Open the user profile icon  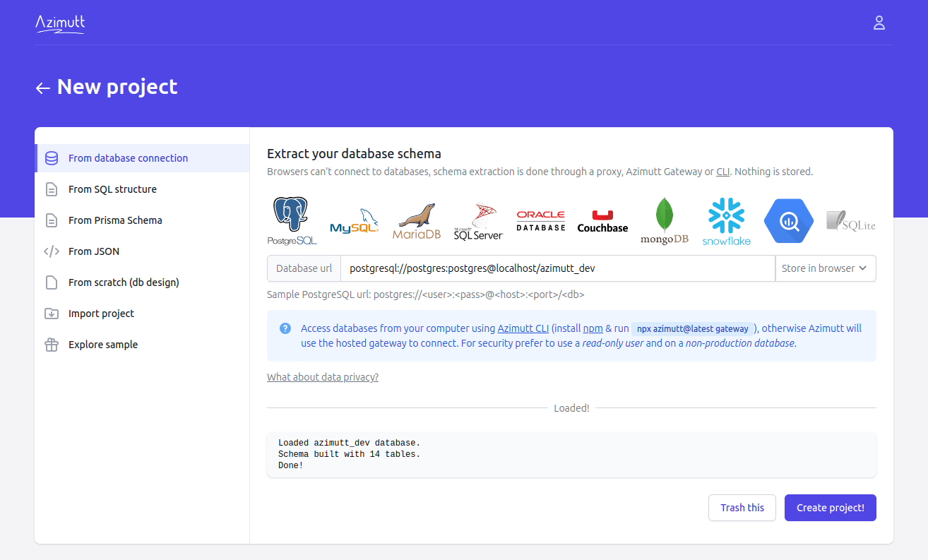pos(879,23)
